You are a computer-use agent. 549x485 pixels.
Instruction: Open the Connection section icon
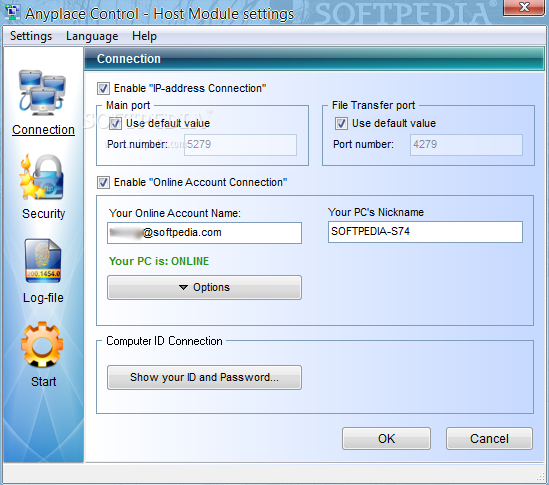tap(42, 93)
